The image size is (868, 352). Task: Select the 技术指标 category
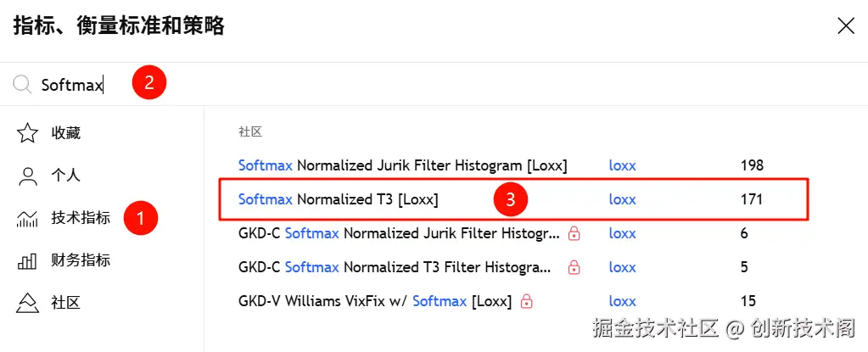coord(81,218)
